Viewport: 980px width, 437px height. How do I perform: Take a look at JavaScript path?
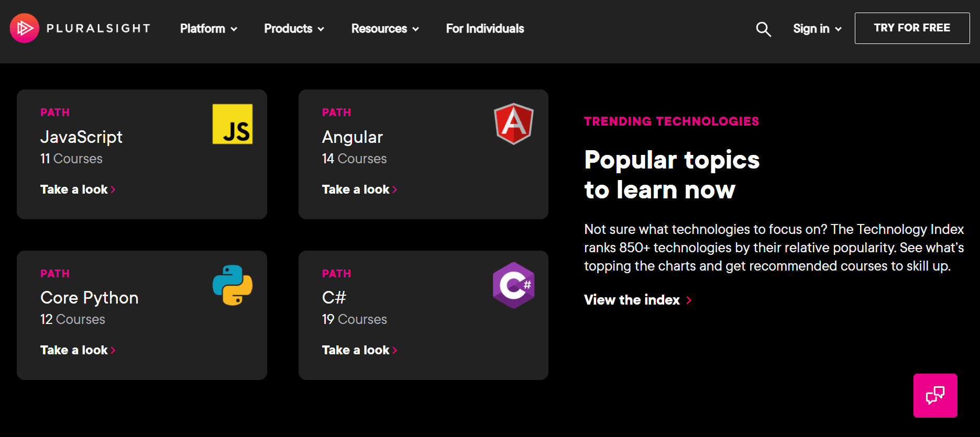coord(78,189)
